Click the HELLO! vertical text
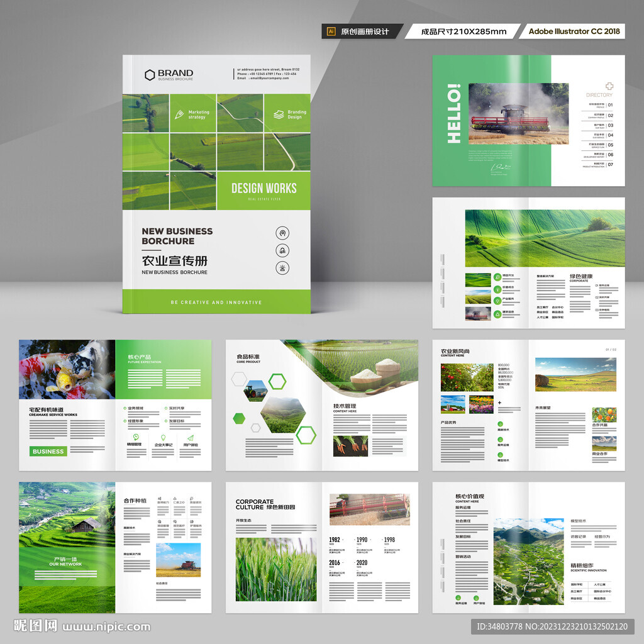The height and width of the screenshot is (644, 644). (x=454, y=114)
